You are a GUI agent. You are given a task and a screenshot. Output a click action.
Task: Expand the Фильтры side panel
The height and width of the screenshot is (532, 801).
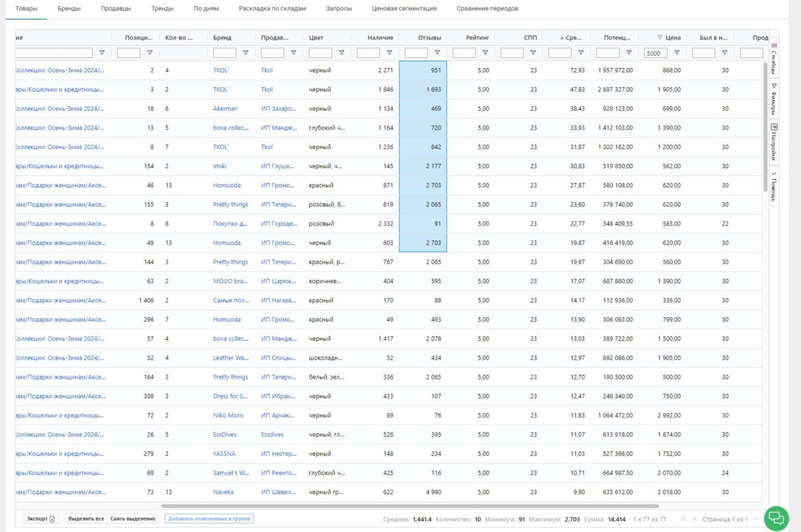pos(774,99)
